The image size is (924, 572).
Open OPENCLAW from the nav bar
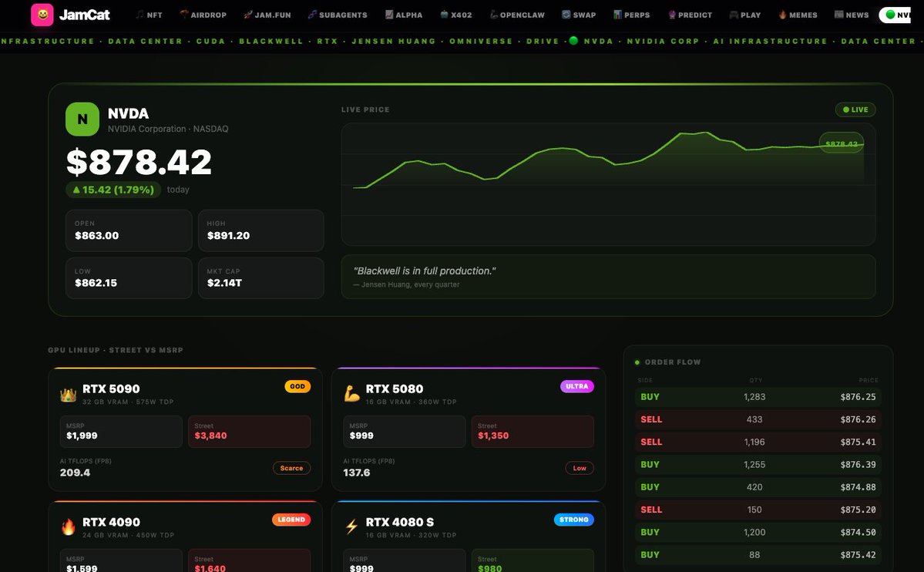517,15
